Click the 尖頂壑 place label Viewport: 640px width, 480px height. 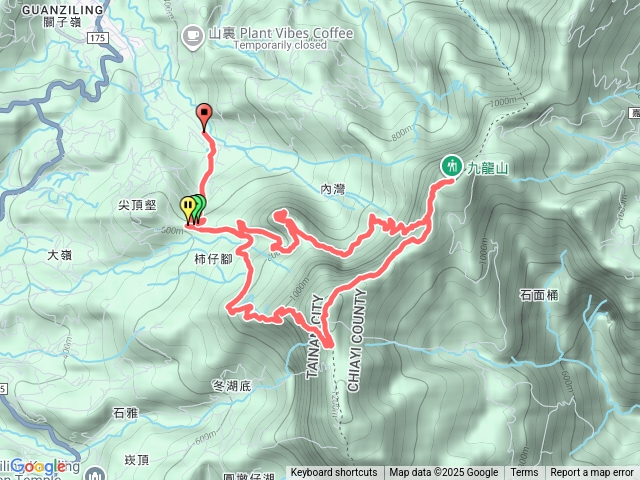pyautogui.click(x=137, y=205)
